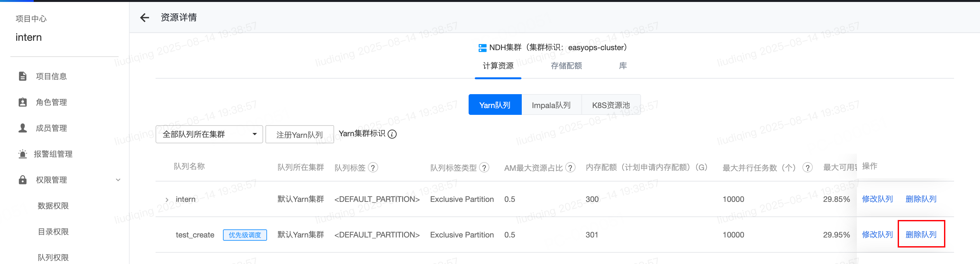Click the Yarn集群标识 info icon

[x=392, y=134]
